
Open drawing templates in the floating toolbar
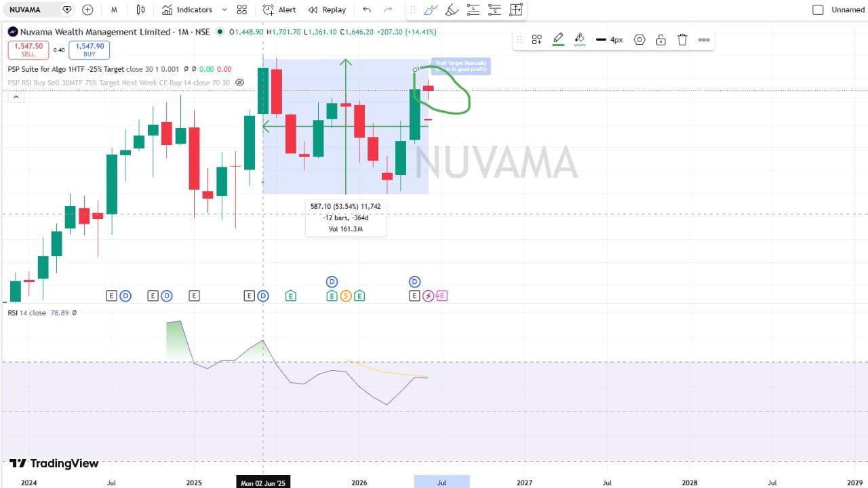536,39
